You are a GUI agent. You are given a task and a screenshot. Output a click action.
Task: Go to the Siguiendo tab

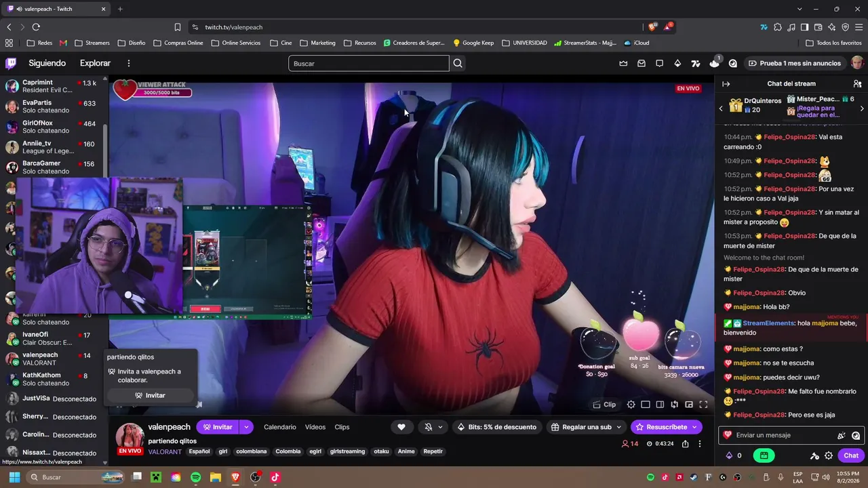[47, 63]
